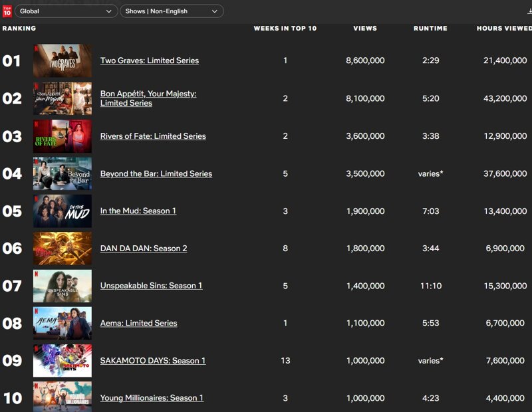Click the Rivers of Fate poster thumbnail
This screenshot has width=532, height=412.
click(63, 136)
